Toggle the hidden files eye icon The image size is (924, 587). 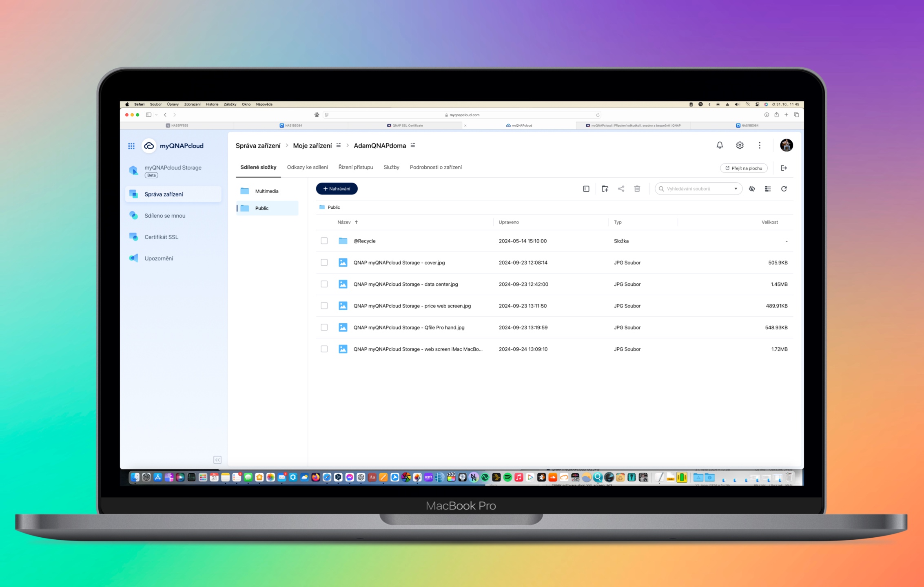(752, 189)
